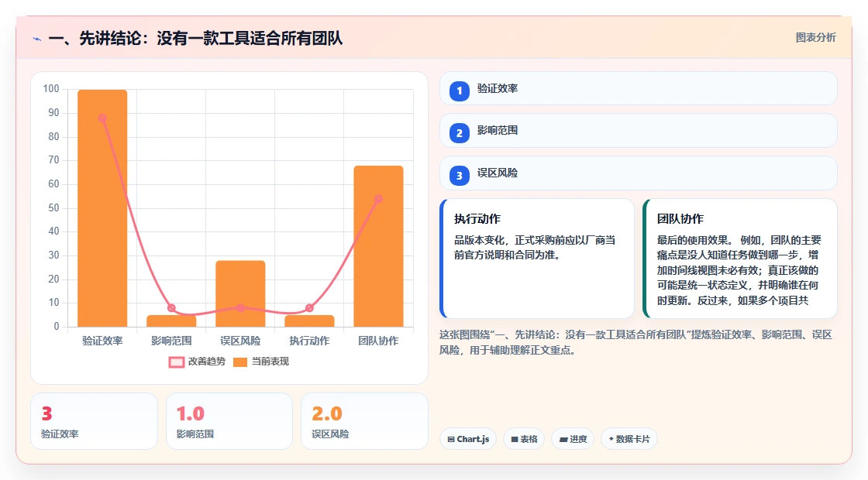Click the lightning icon beside the heading
The width and height of the screenshot is (868, 480).
[x=37, y=39]
